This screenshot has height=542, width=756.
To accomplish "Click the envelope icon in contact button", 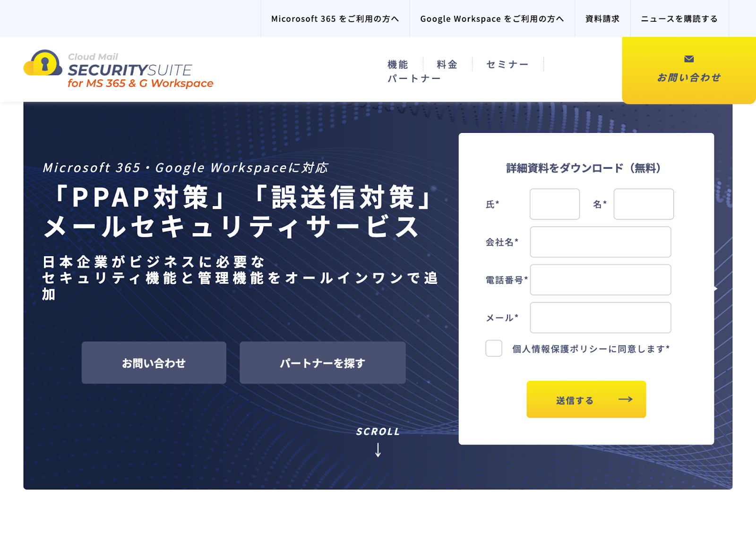I will (x=689, y=59).
